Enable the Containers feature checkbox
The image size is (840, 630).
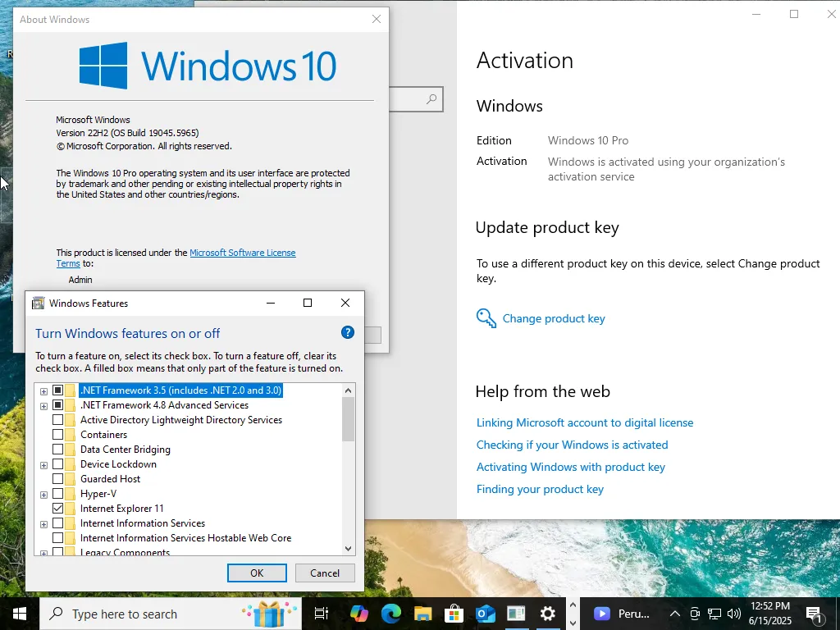point(58,435)
